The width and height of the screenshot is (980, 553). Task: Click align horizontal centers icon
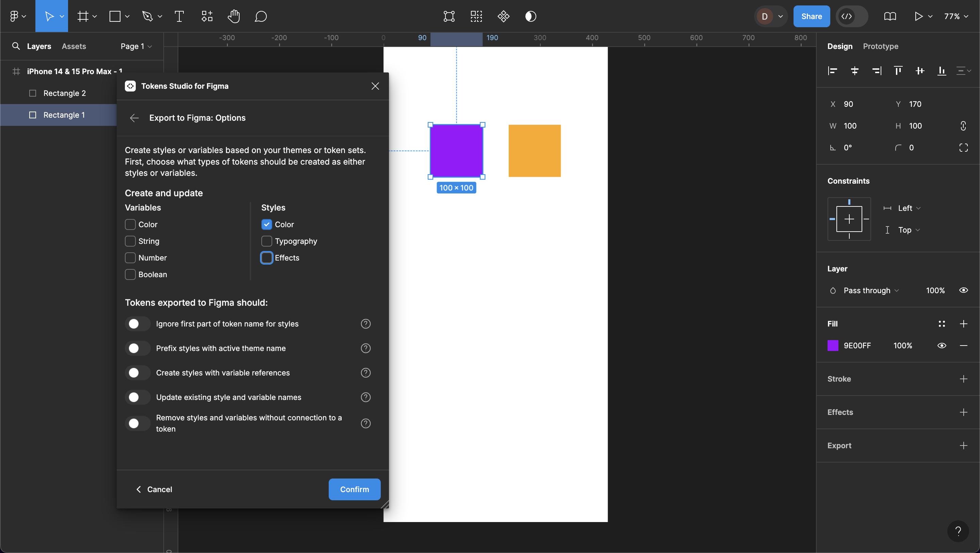854,71
